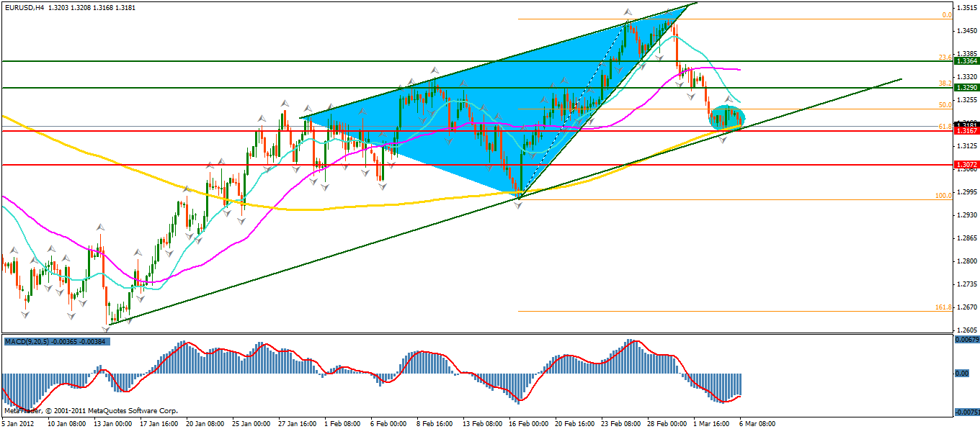The width and height of the screenshot is (980, 429).
Task: Click the 16 Feb 00:00 time label
Action: pyautogui.click(x=528, y=424)
